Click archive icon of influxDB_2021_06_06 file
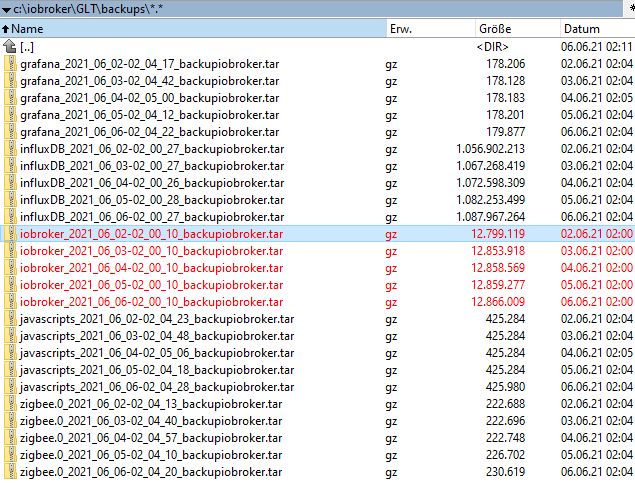The image size is (635, 483). pos(10,217)
